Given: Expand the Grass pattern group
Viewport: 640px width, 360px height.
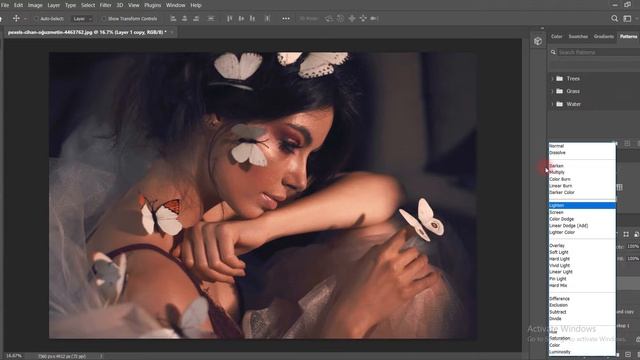Looking at the screenshot, I should [x=552, y=91].
